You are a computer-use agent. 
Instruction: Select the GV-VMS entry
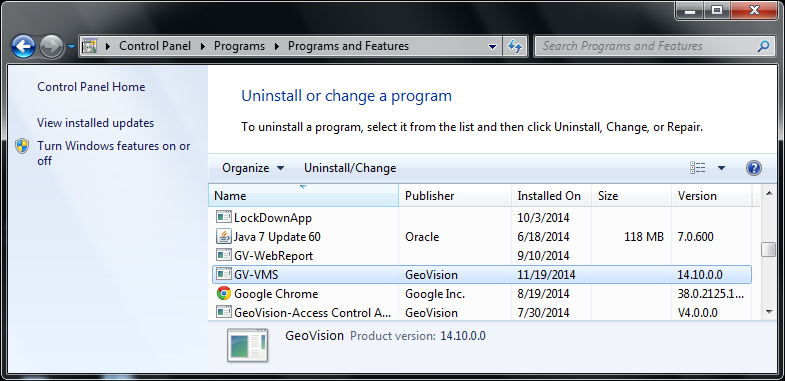click(481, 274)
